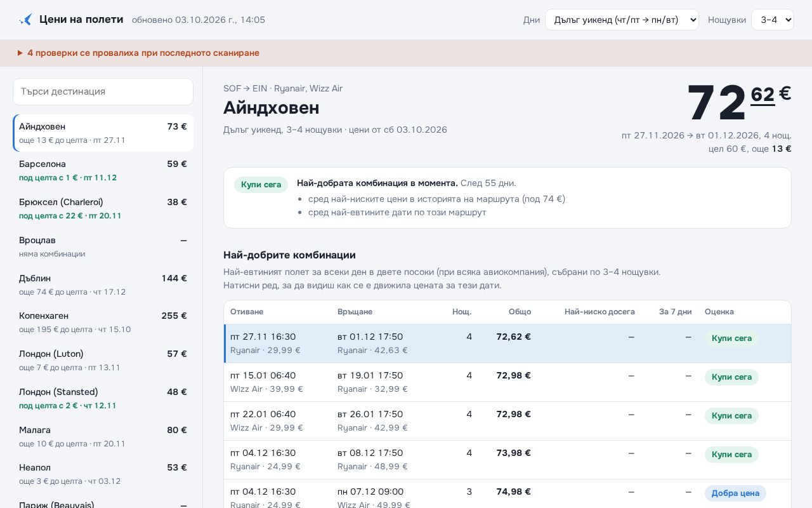Select Вроцлав destination
The width and height of the screenshot is (812, 508).
103,246
